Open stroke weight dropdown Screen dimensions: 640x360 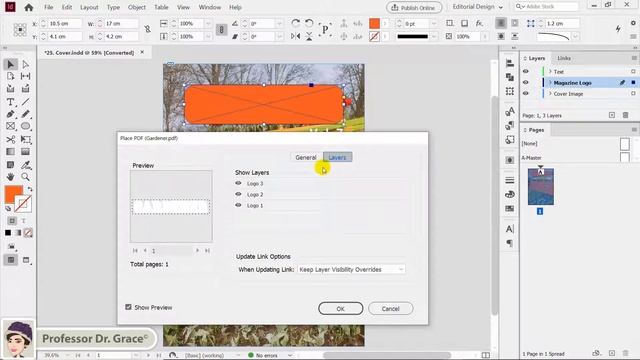pyautogui.click(x=434, y=24)
